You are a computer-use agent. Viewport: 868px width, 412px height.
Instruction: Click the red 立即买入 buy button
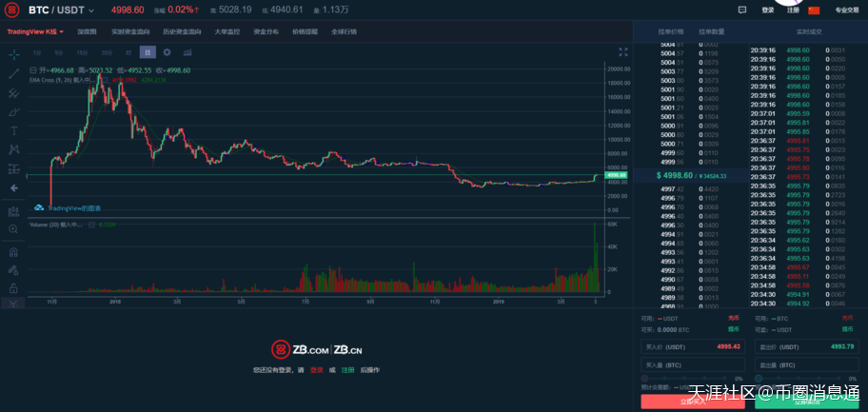click(693, 402)
